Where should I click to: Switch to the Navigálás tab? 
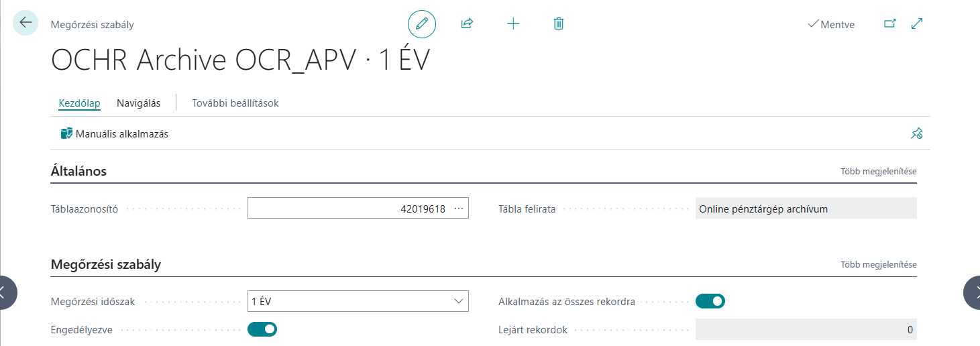point(138,103)
